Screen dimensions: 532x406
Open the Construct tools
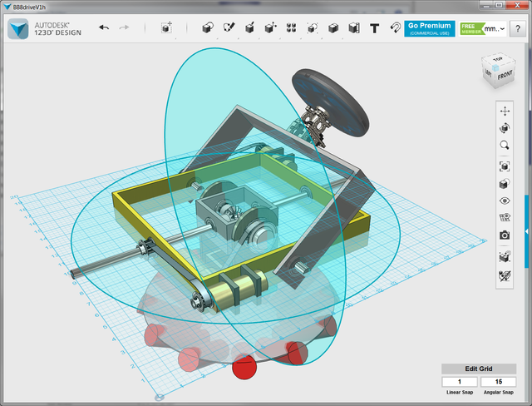(249, 27)
